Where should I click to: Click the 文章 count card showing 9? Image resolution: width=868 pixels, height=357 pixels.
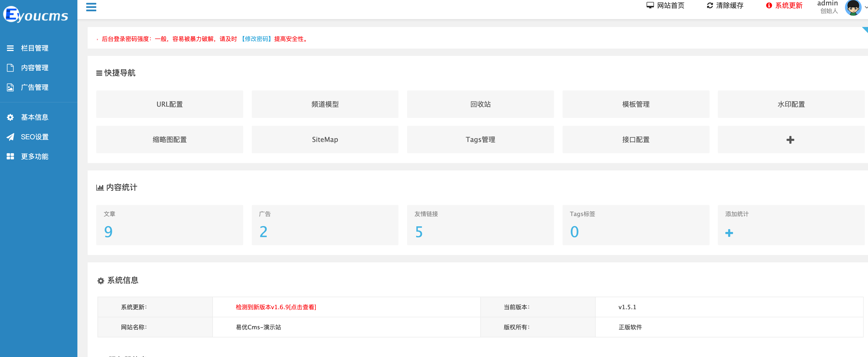click(x=169, y=225)
